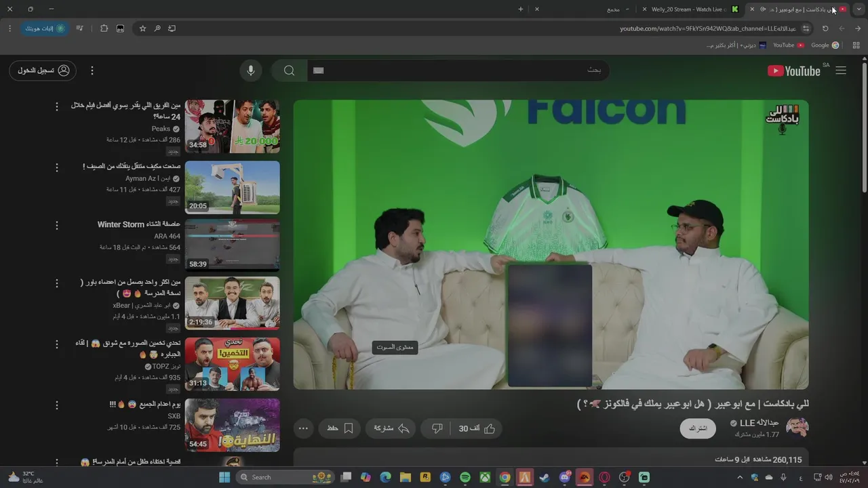
Task: Go forward in browser history
Action: click(842, 28)
